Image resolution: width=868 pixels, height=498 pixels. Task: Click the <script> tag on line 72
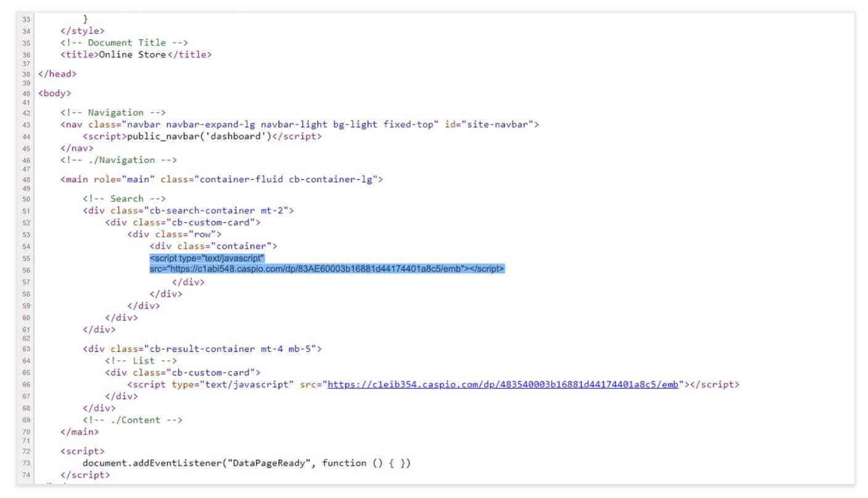point(83,451)
